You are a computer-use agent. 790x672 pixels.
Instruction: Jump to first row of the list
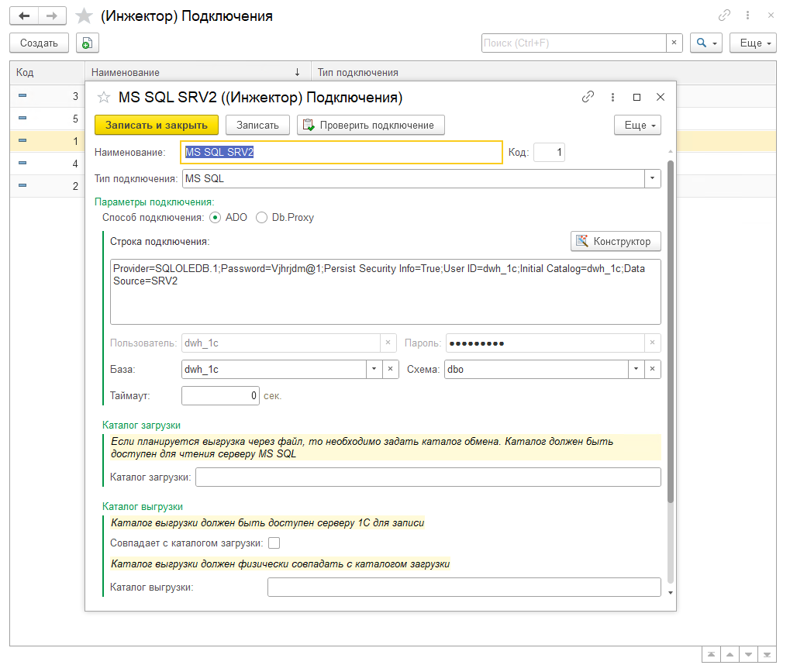(x=711, y=655)
